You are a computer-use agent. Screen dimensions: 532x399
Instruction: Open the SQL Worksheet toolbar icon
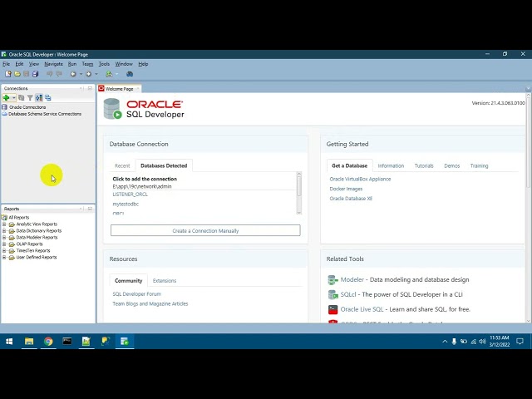[109, 74]
